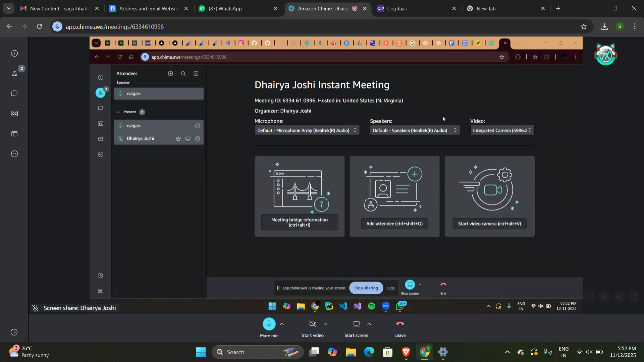The width and height of the screenshot is (644, 362).
Task: Click the Stop sharing button
Action: click(366, 288)
